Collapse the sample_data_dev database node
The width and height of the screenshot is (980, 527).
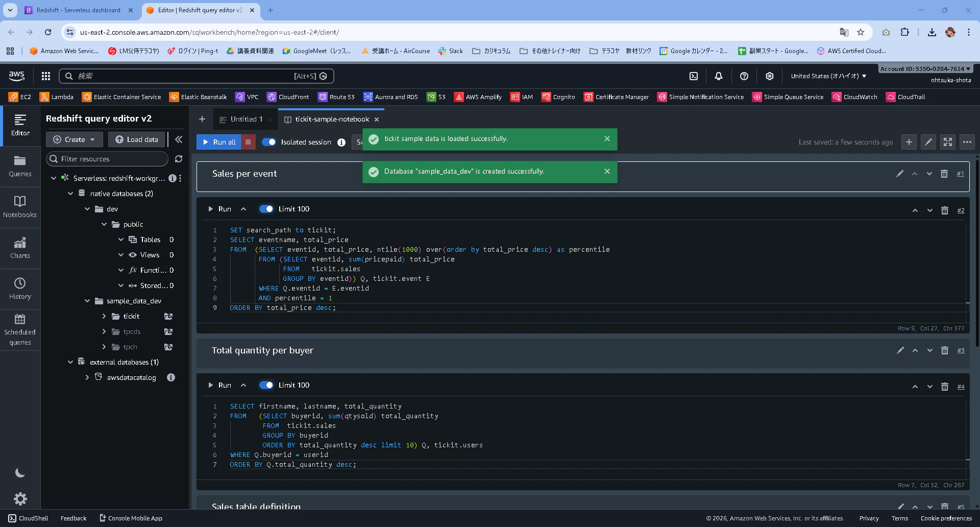(87, 301)
